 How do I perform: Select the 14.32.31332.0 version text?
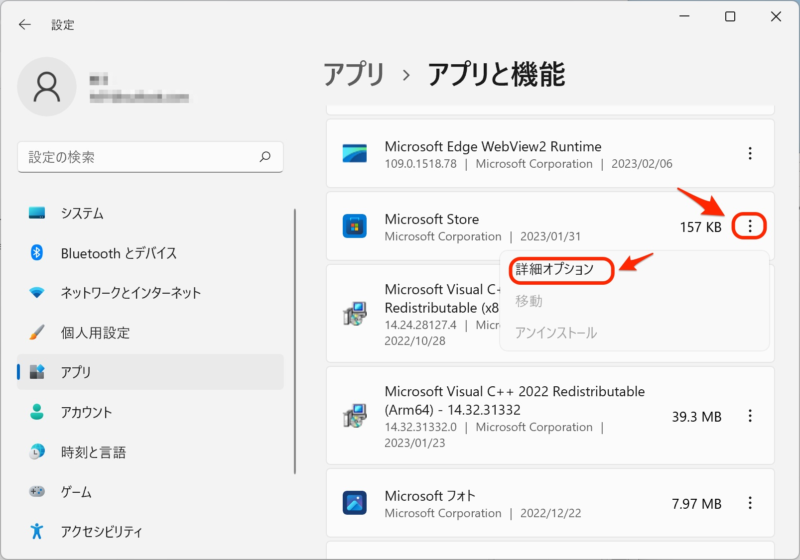tap(420, 427)
